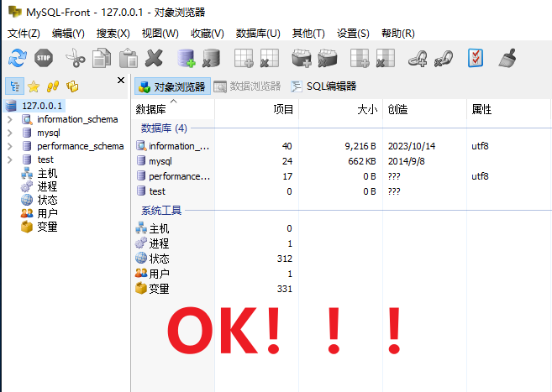
Task: Open the 其他(T) menu
Action: (308, 34)
